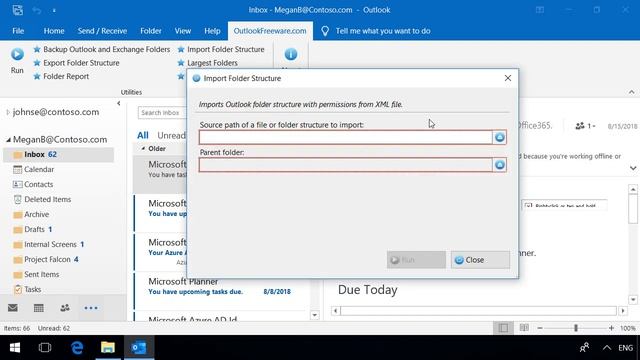This screenshot has height=360, width=640.
Task: Open the Folder Report utility
Action: [x=61, y=76]
